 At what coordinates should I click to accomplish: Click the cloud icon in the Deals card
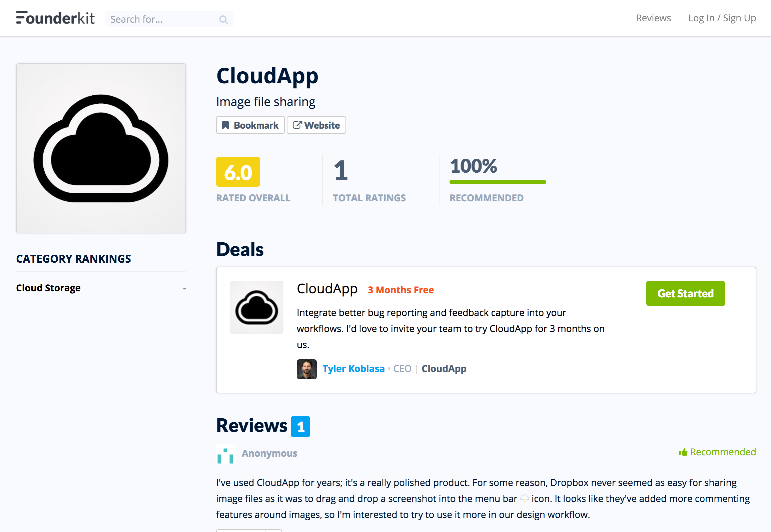coord(256,307)
